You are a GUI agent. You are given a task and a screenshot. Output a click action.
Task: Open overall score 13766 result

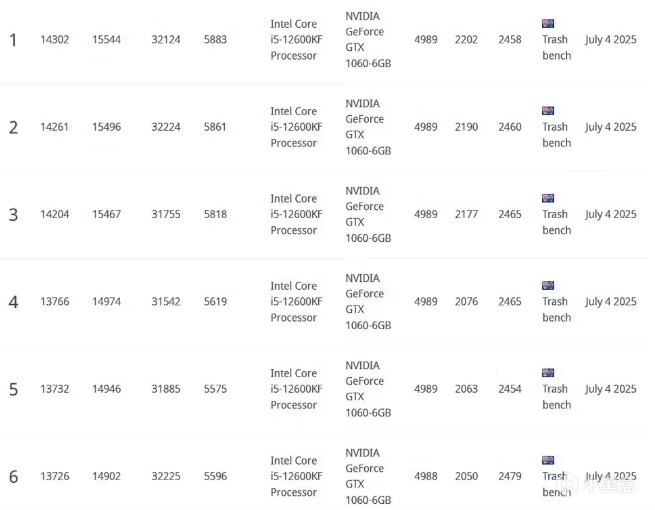click(55, 302)
